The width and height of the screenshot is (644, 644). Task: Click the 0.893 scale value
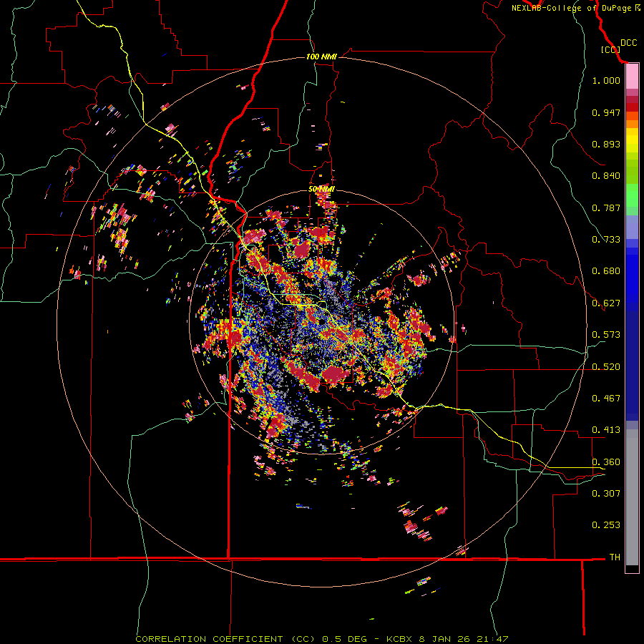[x=606, y=144]
